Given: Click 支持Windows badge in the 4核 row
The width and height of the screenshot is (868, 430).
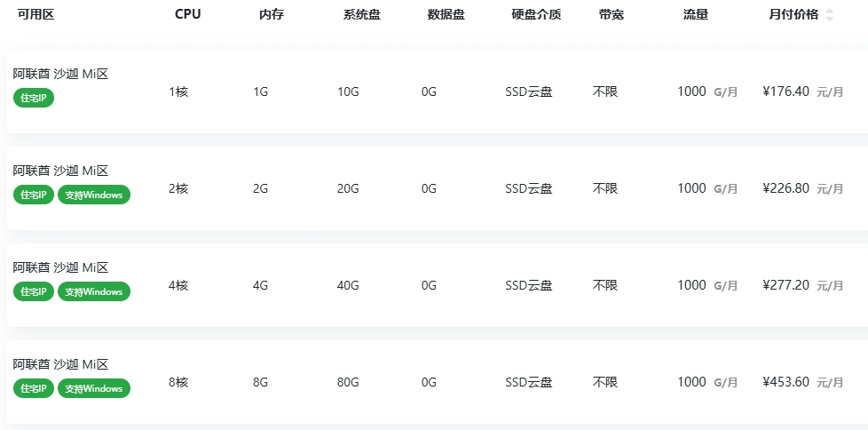Looking at the screenshot, I should point(94,291).
